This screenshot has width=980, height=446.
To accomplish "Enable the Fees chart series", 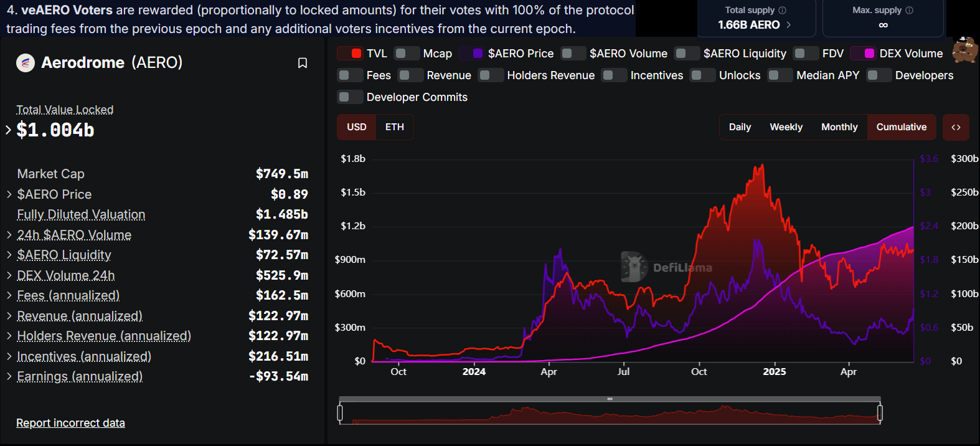I will tap(350, 75).
